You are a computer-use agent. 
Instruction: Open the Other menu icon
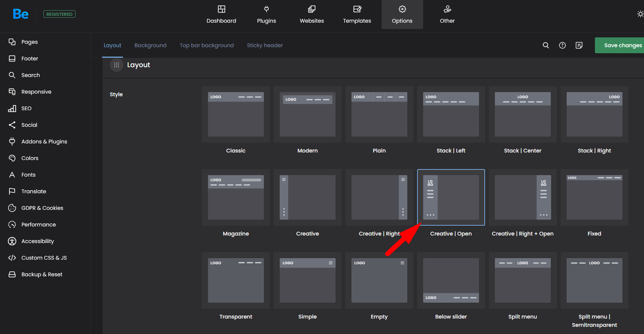click(447, 9)
